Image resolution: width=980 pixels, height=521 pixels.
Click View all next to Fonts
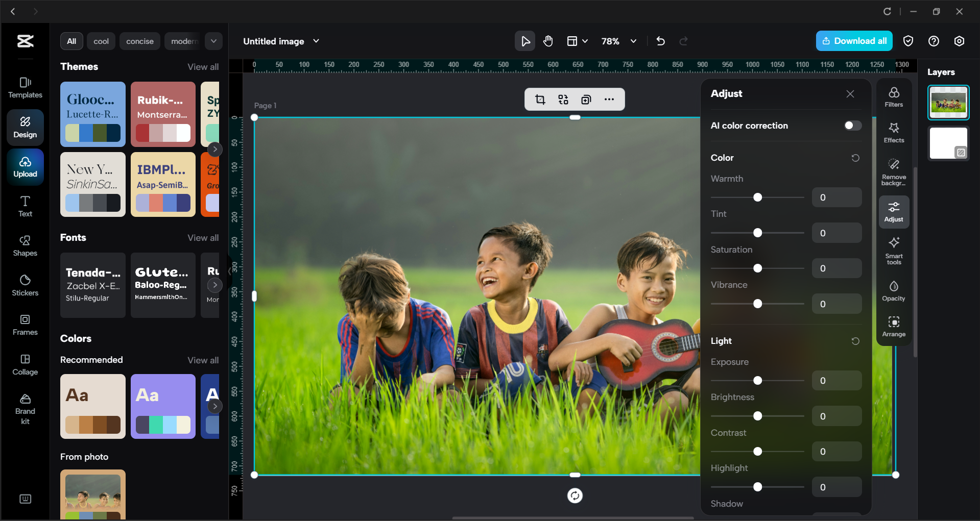[203, 237]
